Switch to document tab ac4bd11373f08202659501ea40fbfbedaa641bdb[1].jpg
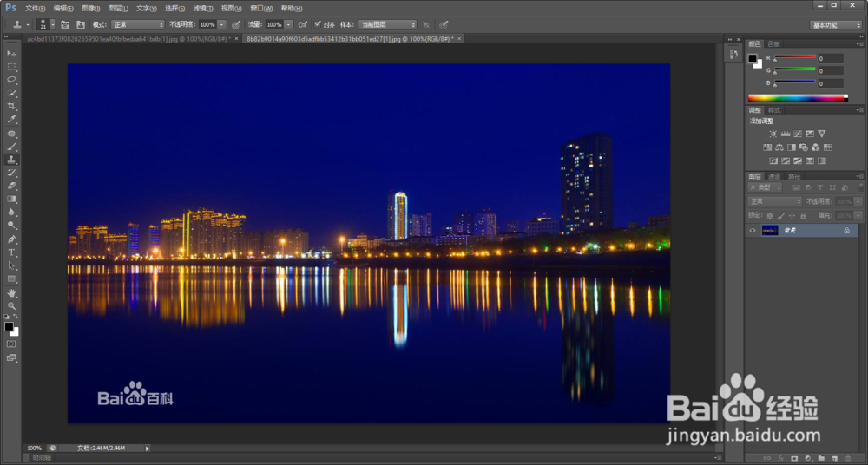Image resolution: width=868 pixels, height=465 pixels. point(129,39)
